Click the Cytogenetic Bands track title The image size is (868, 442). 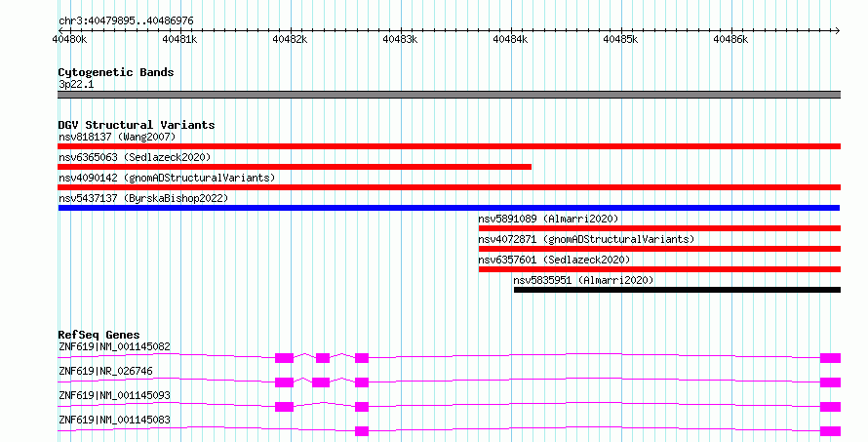pyautogui.click(x=116, y=72)
